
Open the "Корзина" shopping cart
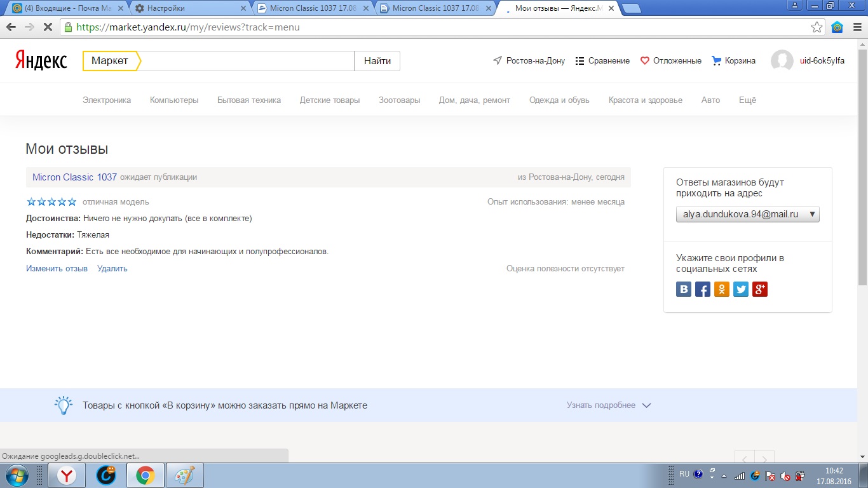[733, 61]
